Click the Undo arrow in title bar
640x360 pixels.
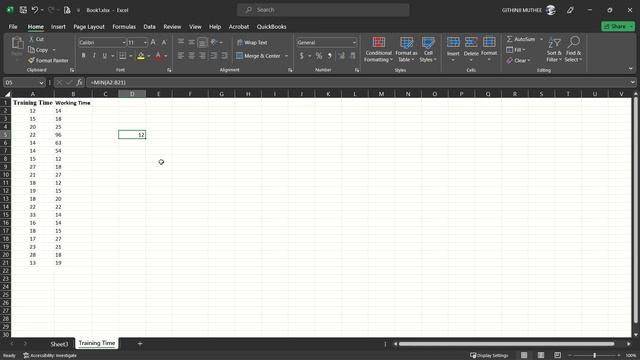(x=35, y=10)
